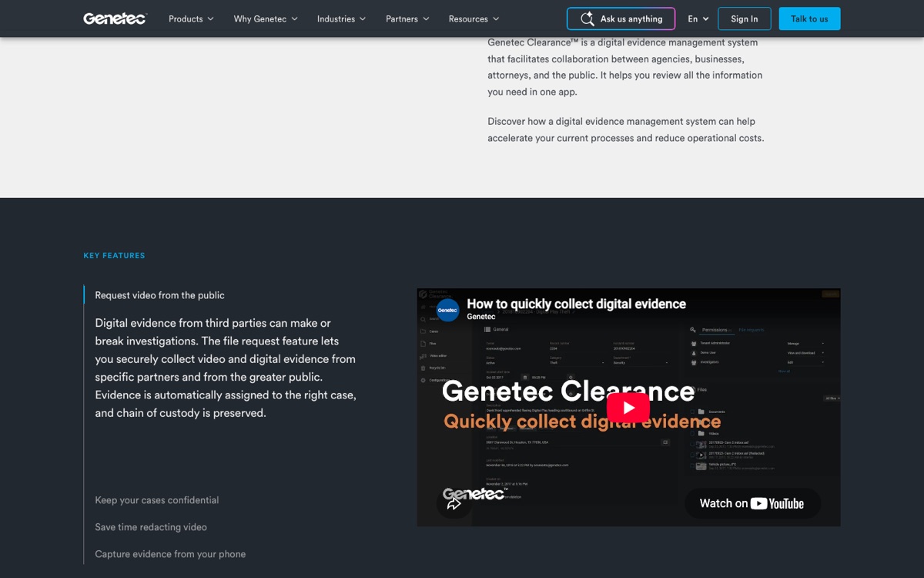Click the Sign In button
The height and width of the screenshot is (578, 924).
[744, 18]
